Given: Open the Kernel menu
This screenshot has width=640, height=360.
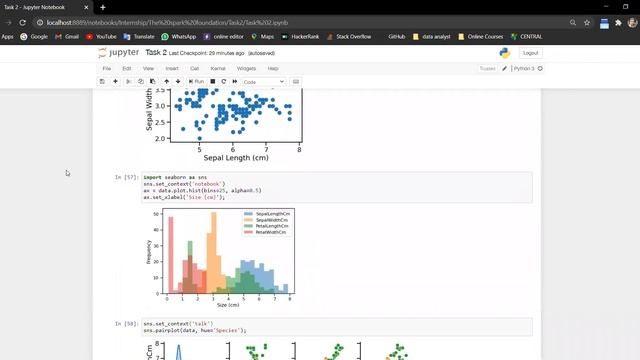Looking at the screenshot, I should tap(218, 69).
